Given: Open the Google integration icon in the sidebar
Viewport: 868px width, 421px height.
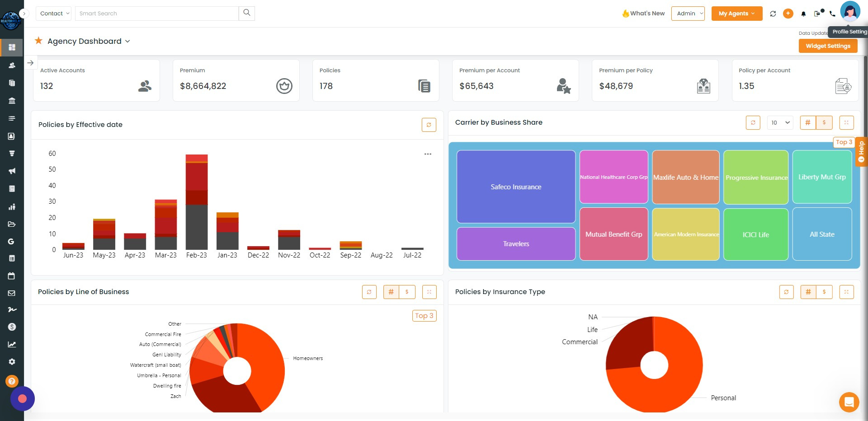Looking at the screenshot, I should tap(11, 241).
